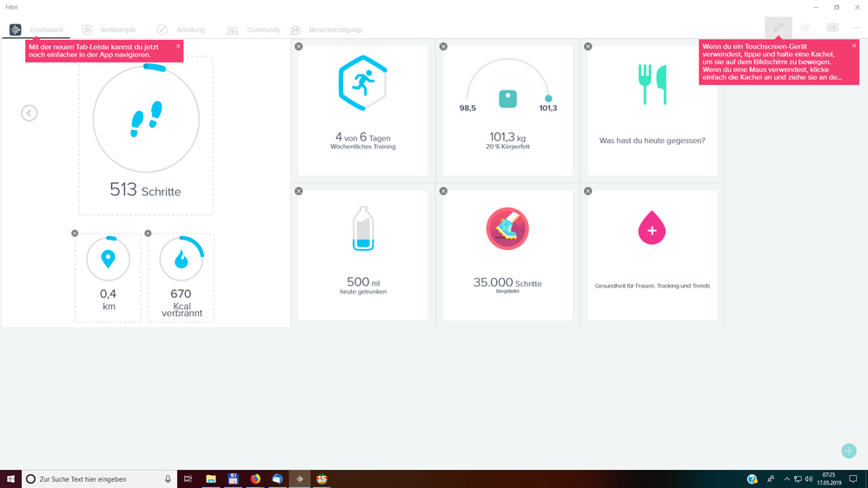Click the left arrow previous day button
868x488 pixels.
tap(30, 113)
